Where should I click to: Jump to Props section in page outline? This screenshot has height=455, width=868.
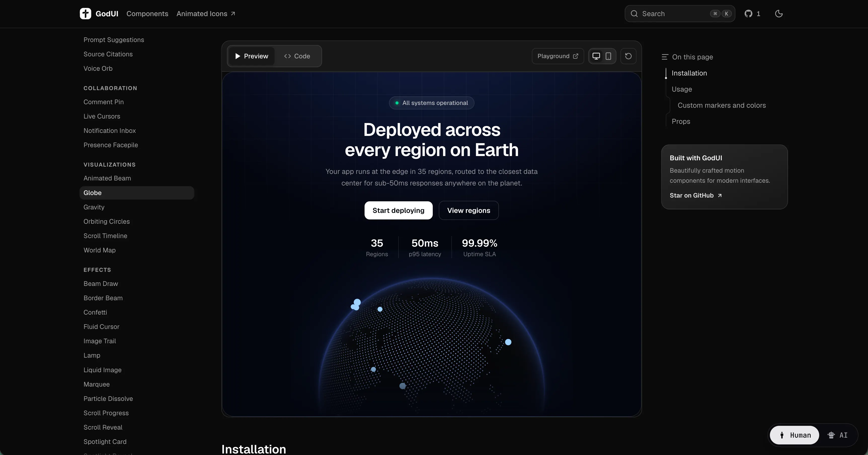(x=681, y=121)
